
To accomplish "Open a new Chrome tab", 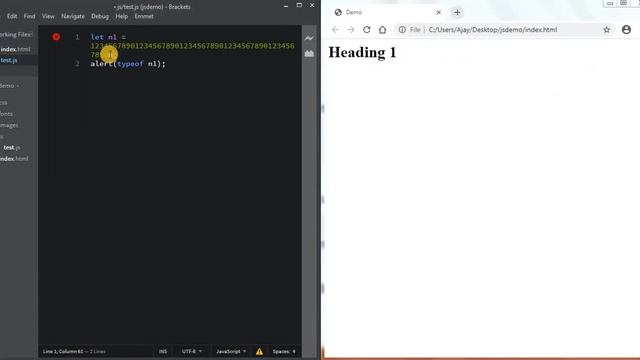I will (x=457, y=12).
